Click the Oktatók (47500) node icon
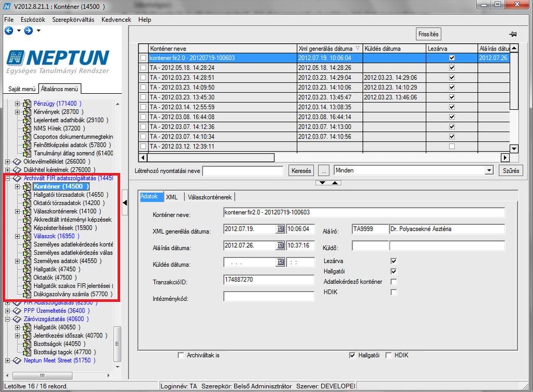Viewport: 533px width, 392px height. click(x=27, y=277)
